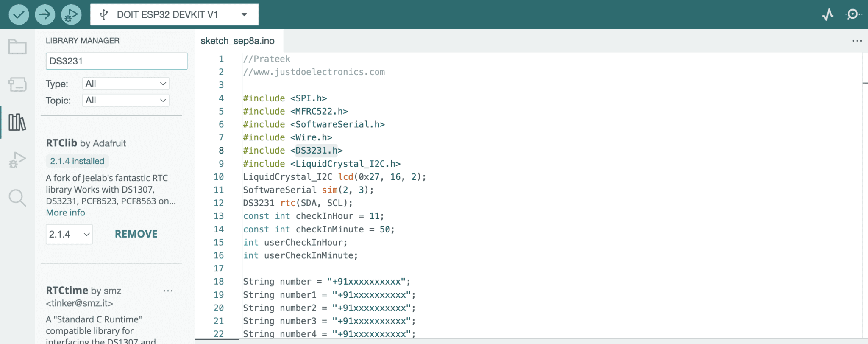Expand the Type filter dropdown
868x344 pixels.
pyautogui.click(x=125, y=84)
